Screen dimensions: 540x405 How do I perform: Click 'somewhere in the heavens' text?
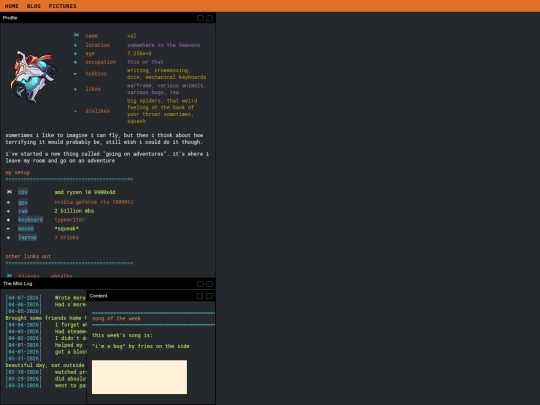tap(163, 45)
